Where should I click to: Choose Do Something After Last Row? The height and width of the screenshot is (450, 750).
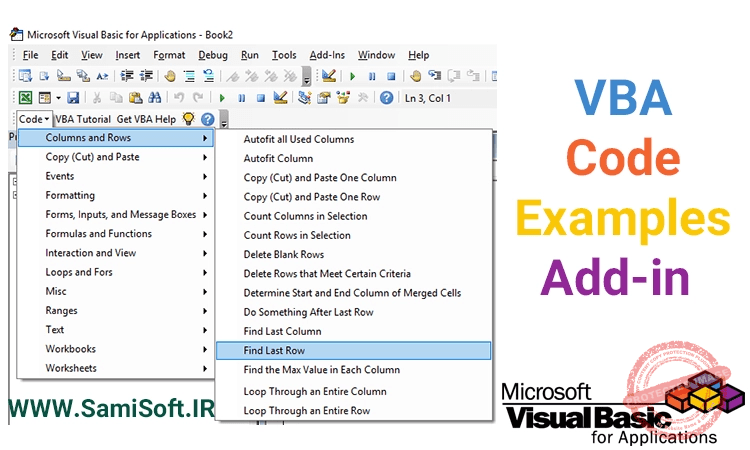coord(309,312)
